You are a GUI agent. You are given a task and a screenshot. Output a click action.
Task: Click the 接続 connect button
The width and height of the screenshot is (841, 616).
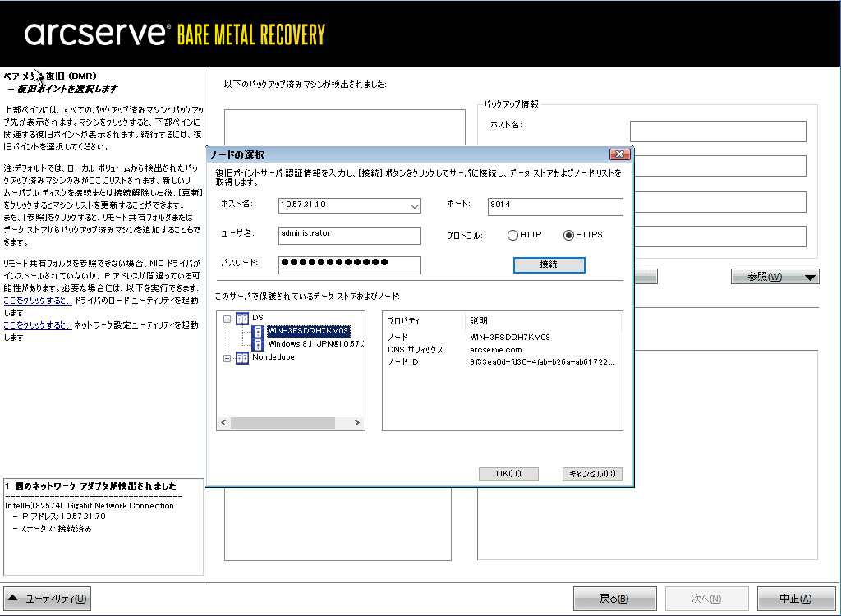pyautogui.click(x=549, y=264)
